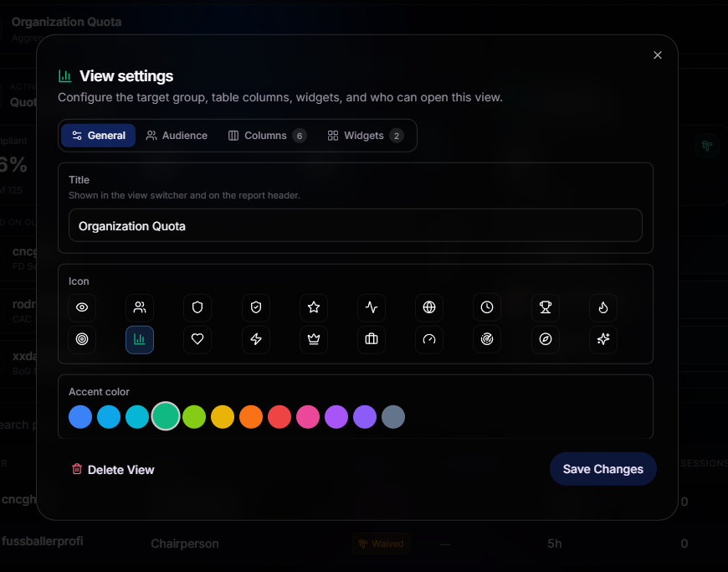Choose the radar icon
The width and height of the screenshot is (728, 572).
(487, 340)
